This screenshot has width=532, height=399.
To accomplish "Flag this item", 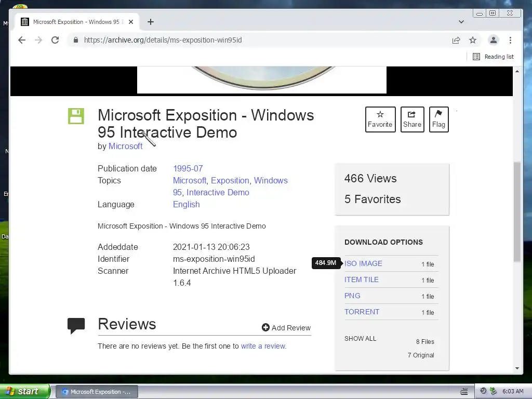I will click(438, 119).
